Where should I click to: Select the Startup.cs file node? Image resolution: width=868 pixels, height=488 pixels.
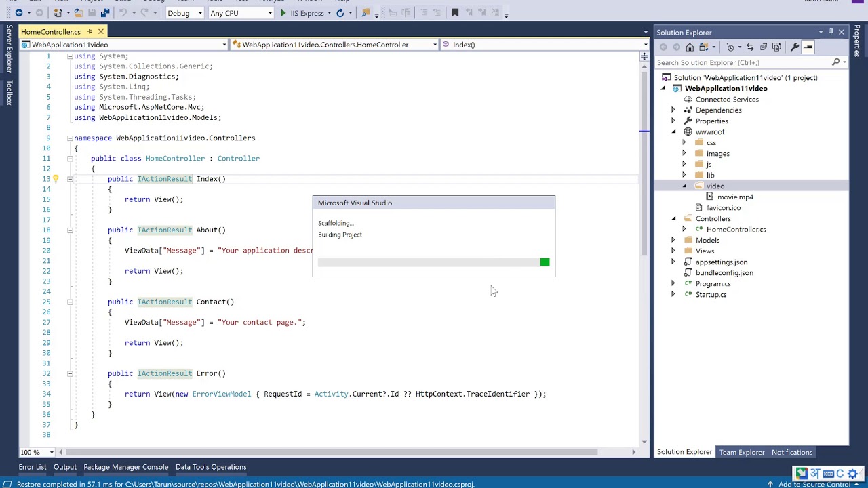click(711, 295)
